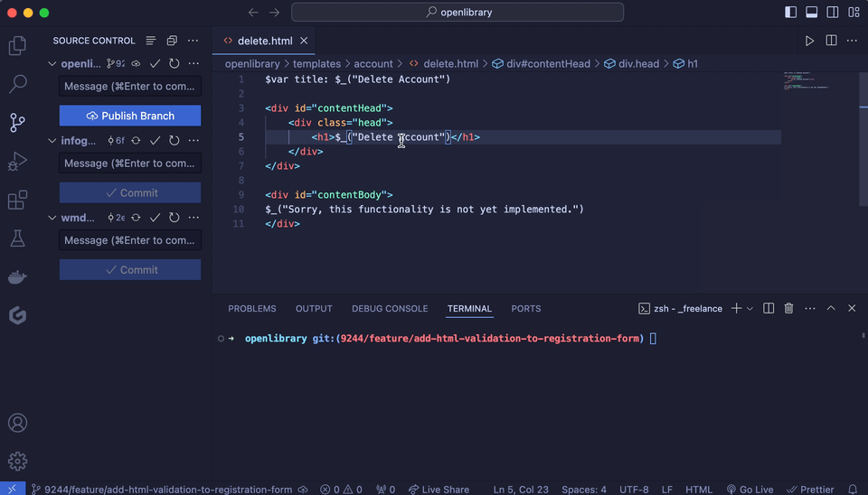Switch to the PORTS tab
This screenshot has width=868, height=495.
click(x=526, y=309)
